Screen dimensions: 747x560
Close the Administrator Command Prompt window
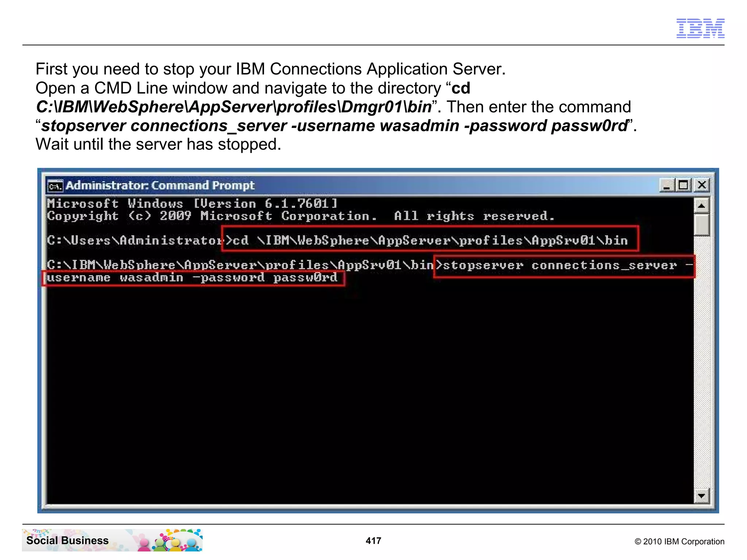pyautogui.click(x=701, y=185)
